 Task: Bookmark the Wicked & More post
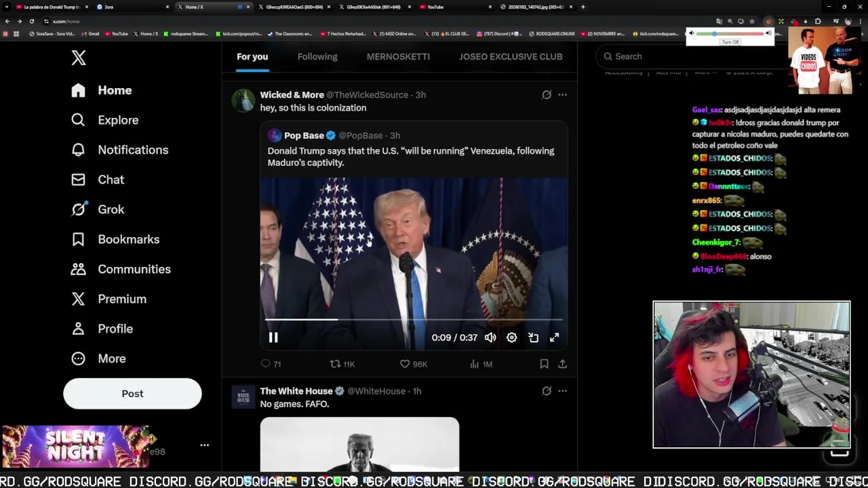(544, 364)
